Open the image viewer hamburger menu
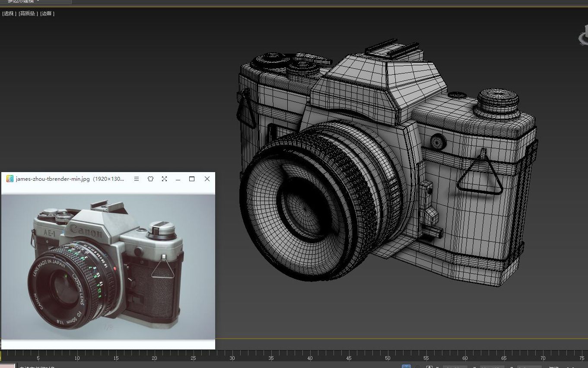 click(x=137, y=179)
